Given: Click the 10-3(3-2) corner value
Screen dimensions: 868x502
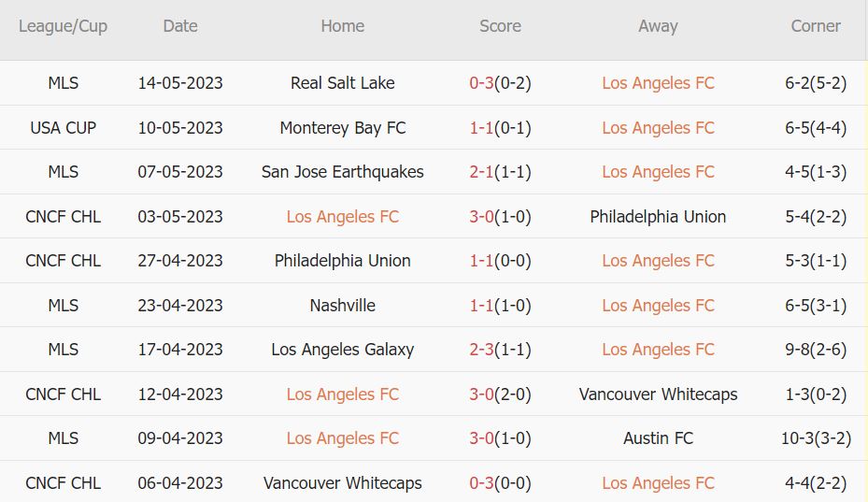Looking at the screenshot, I should point(816,438).
